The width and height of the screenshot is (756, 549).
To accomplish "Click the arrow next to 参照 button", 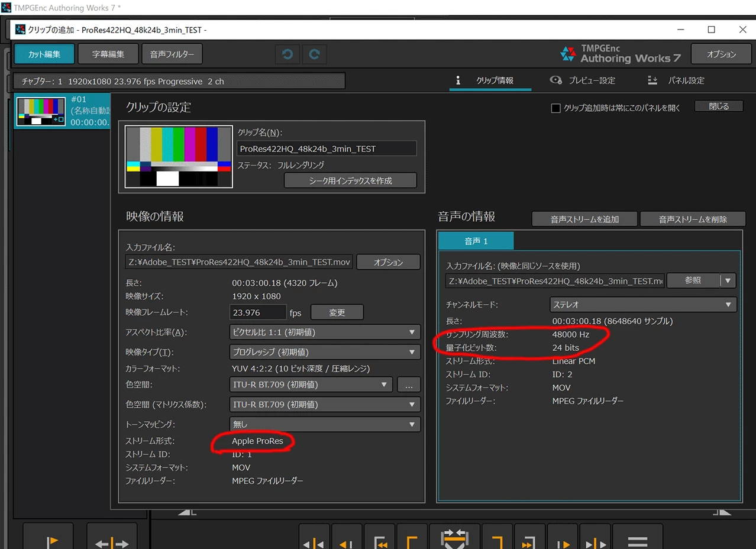I will coord(728,280).
